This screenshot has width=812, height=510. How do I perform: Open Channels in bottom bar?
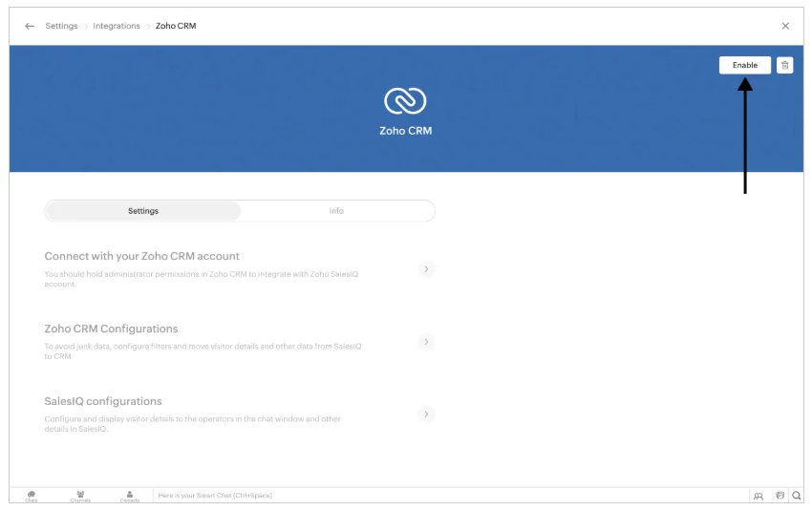click(80, 496)
